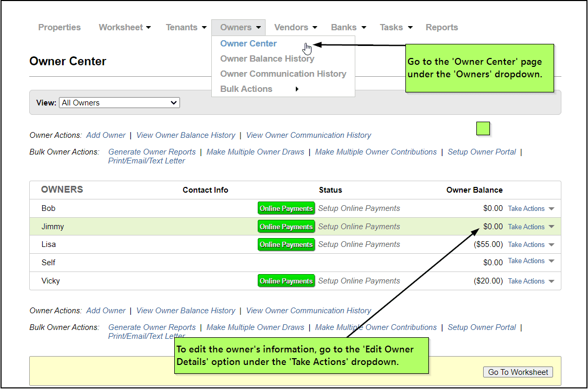Open Owner Communication History menu item
The width and height of the screenshot is (588, 390).
coord(283,74)
